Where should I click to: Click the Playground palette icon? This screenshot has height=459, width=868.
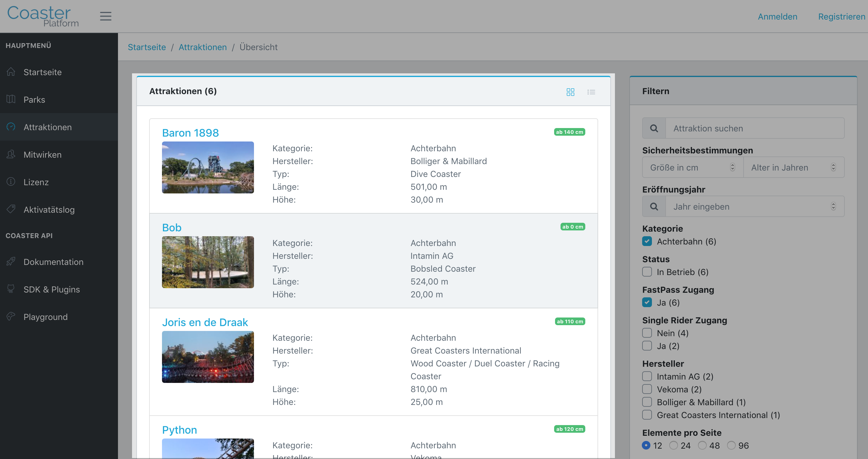tap(11, 317)
